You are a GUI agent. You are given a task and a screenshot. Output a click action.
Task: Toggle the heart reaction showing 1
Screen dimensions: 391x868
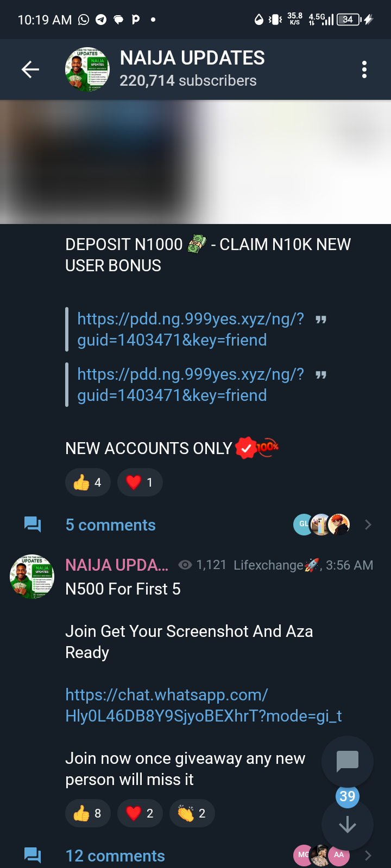click(140, 482)
